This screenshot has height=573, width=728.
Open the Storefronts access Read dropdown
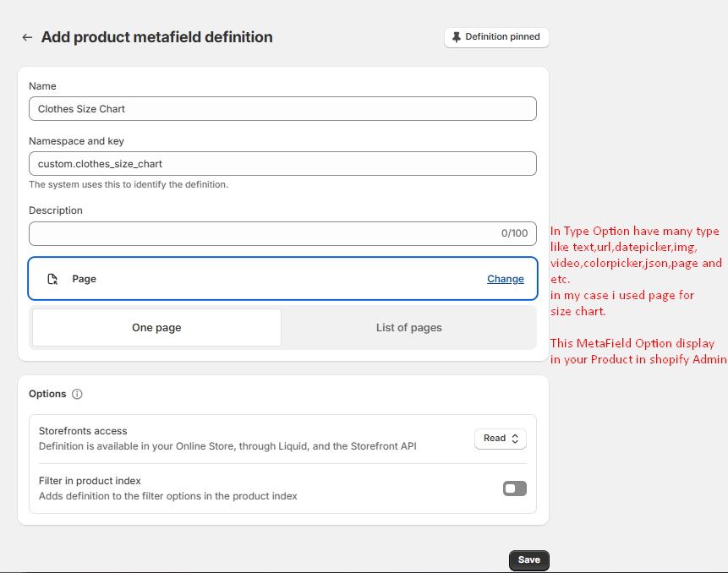pos(501,439)
